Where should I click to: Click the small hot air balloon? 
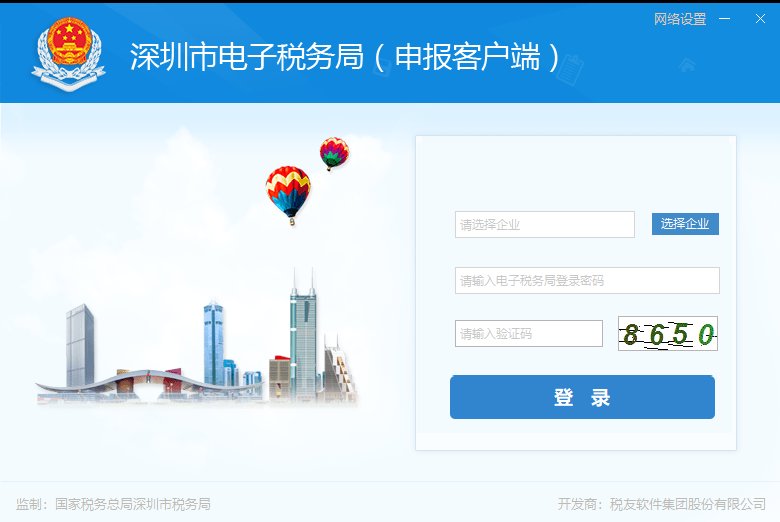coord(334,153)
